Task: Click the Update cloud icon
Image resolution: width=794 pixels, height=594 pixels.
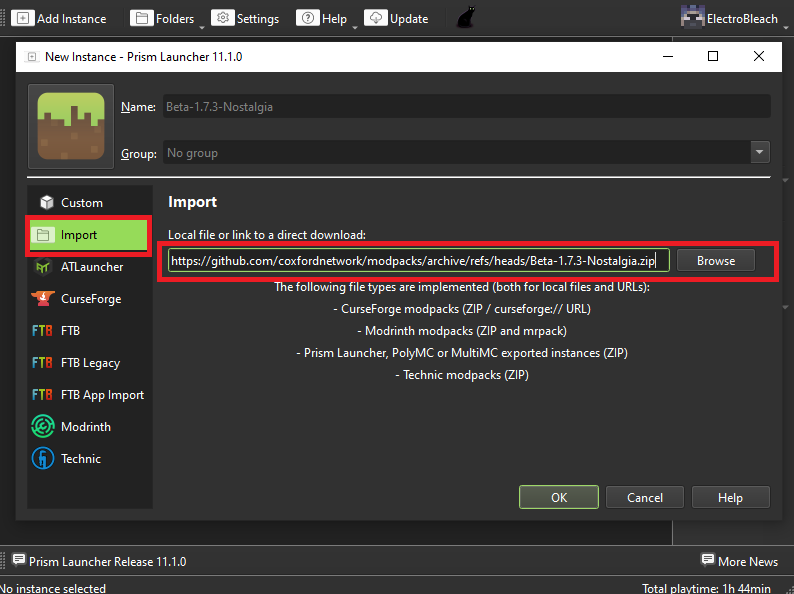Action: pos(375,18)
